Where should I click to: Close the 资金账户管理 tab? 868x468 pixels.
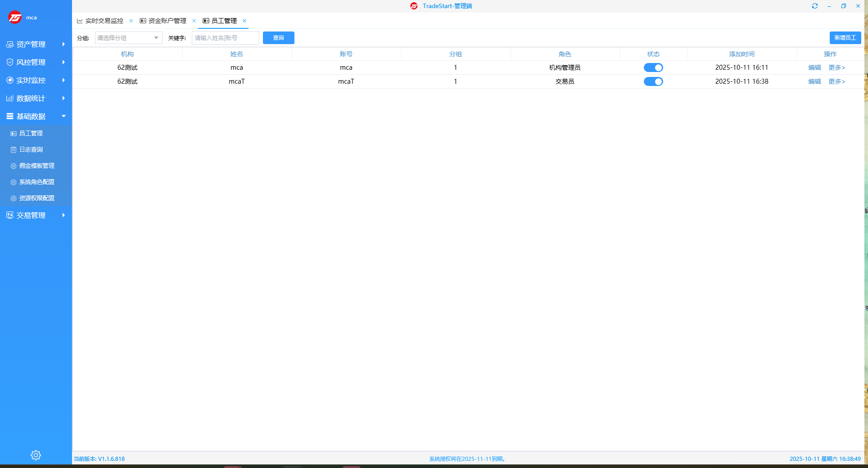click(x=194, y=21)
